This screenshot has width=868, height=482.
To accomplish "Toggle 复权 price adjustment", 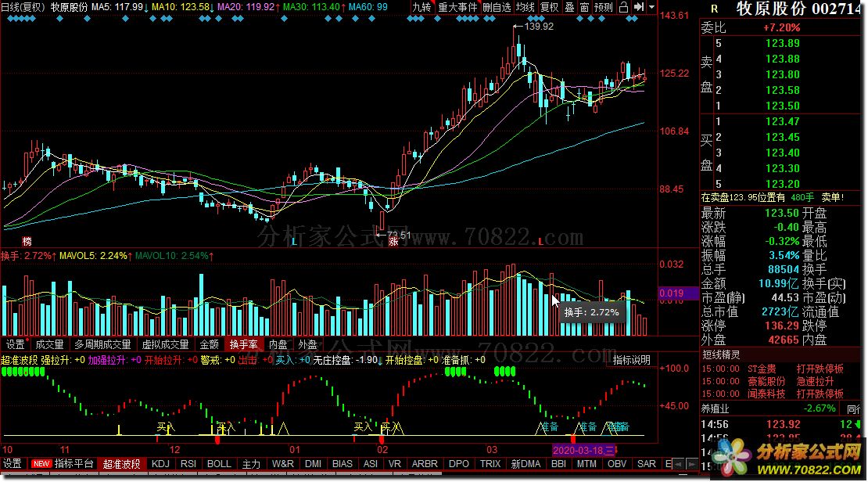I will pos(549,7).
